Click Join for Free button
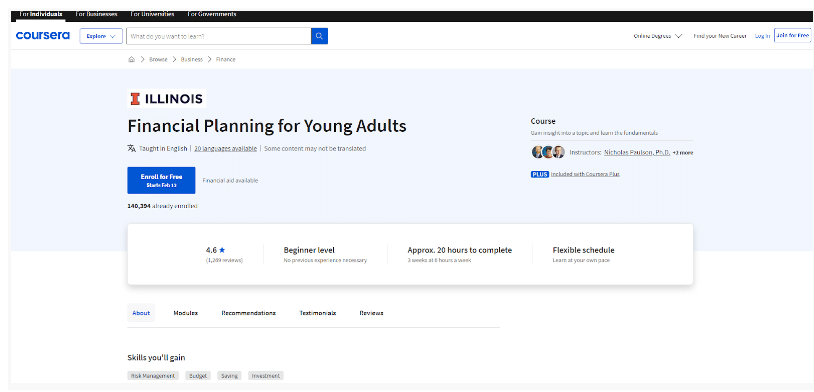This screenshot has height=392, width=814. click(792, 36)
